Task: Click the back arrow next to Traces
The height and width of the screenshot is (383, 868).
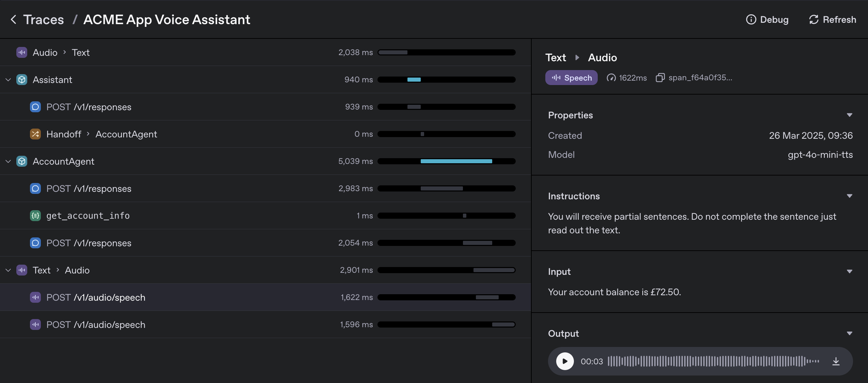Action: [x=13, y=19]
